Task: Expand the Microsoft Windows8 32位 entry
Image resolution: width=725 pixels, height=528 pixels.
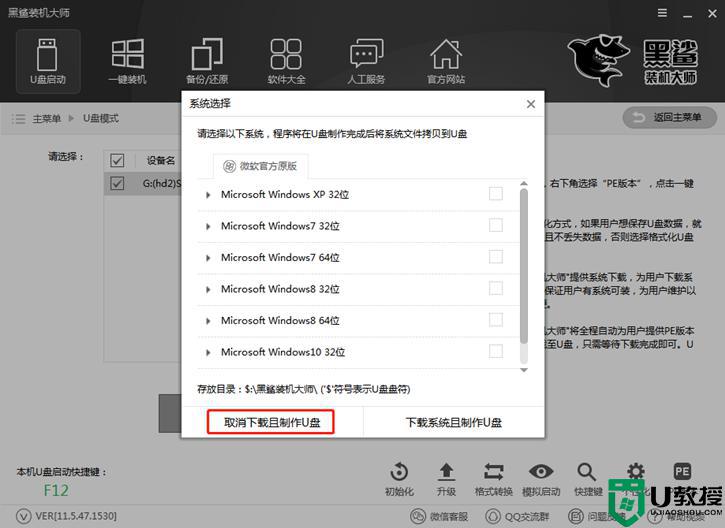Action: 208,289
